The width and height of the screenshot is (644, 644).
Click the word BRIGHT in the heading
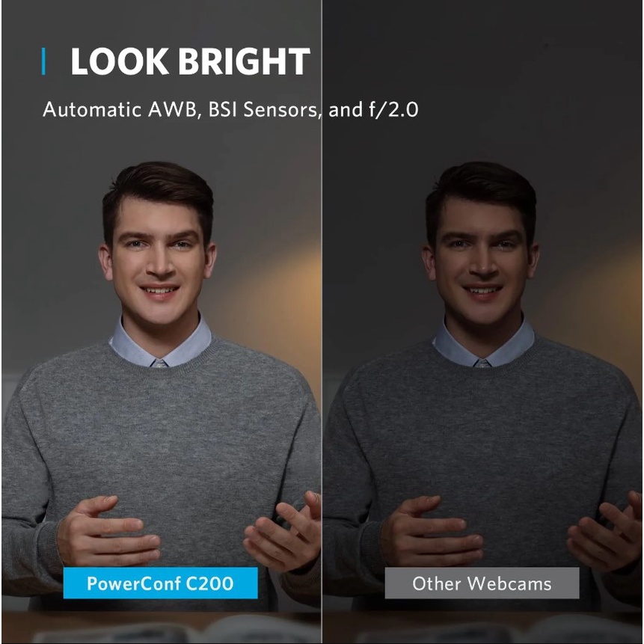[244, 61]
